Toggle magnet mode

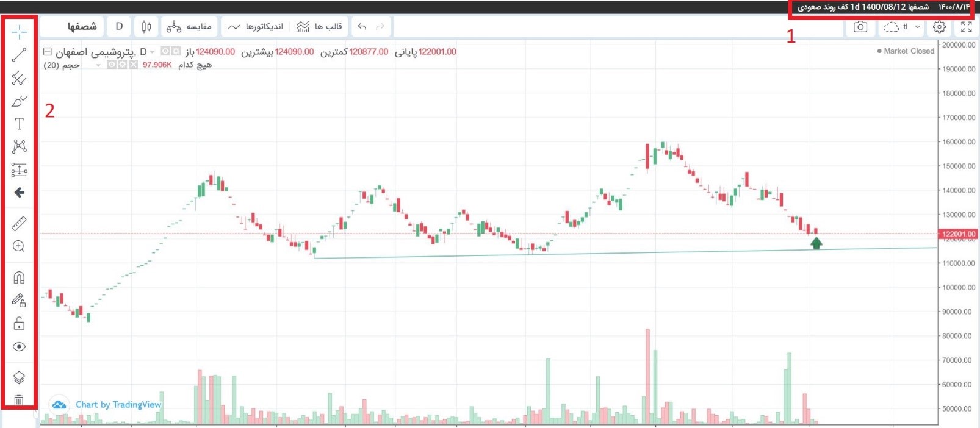coord(19,278)
